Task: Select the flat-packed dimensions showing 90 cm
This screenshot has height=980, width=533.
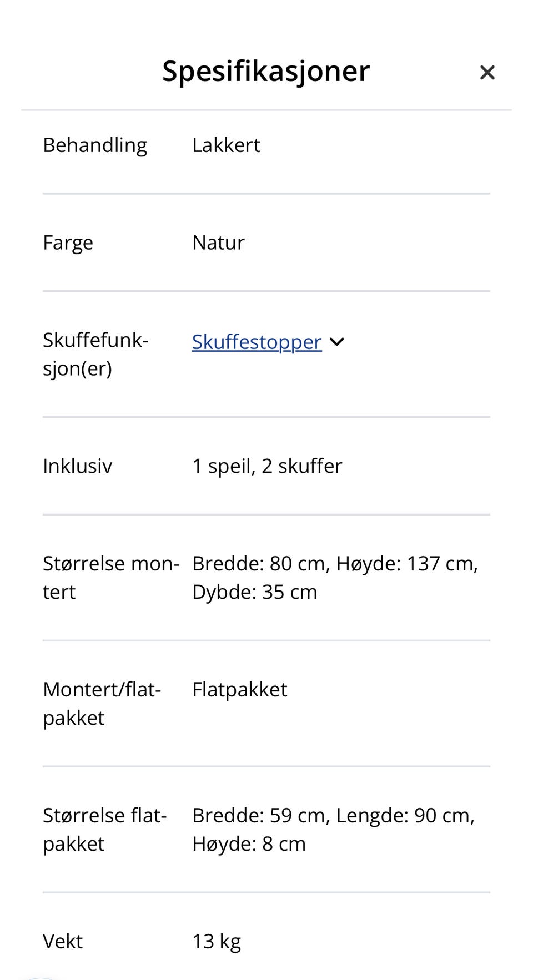Action: point(333,829)
